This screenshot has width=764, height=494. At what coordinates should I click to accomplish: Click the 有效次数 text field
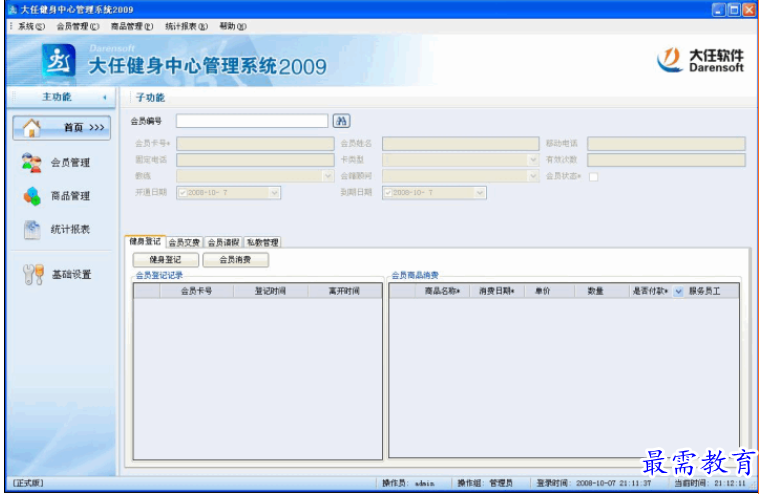[666, 160]
